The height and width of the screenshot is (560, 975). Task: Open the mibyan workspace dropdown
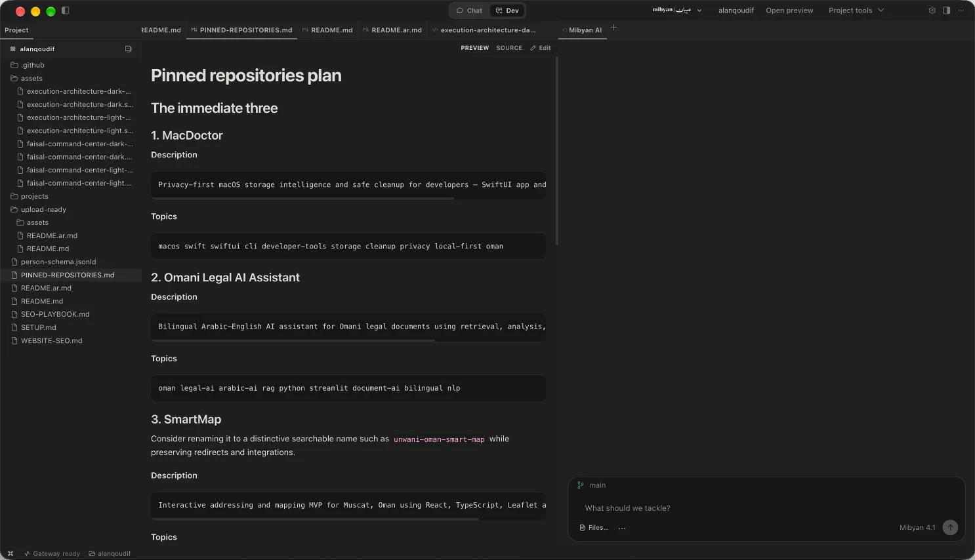(677, 10)
